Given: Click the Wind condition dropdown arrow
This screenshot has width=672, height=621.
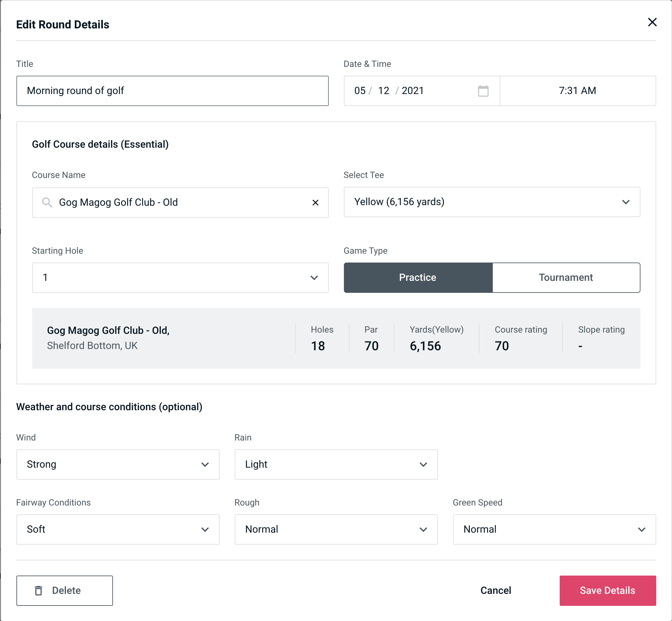Looking at the screenshot, I should (205, 465).
